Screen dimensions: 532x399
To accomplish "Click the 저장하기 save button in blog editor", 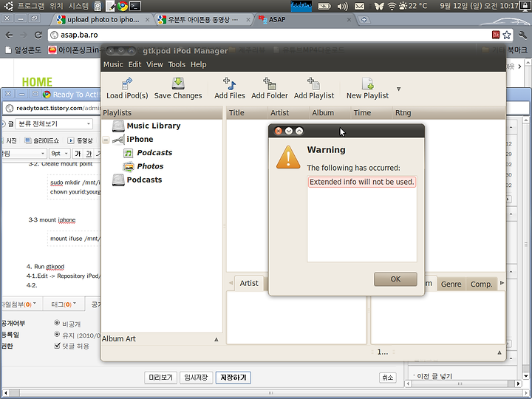I will [233, 378].
